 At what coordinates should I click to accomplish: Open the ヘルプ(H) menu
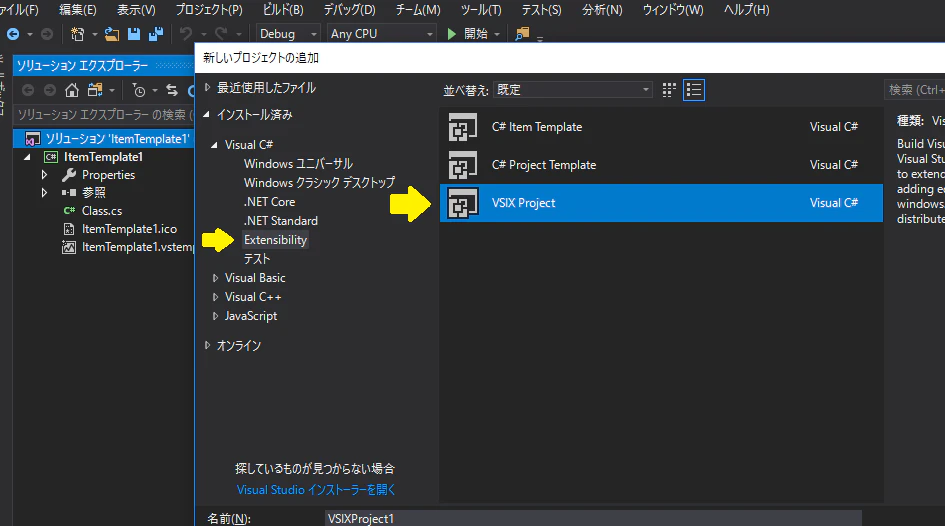[746, 10]
